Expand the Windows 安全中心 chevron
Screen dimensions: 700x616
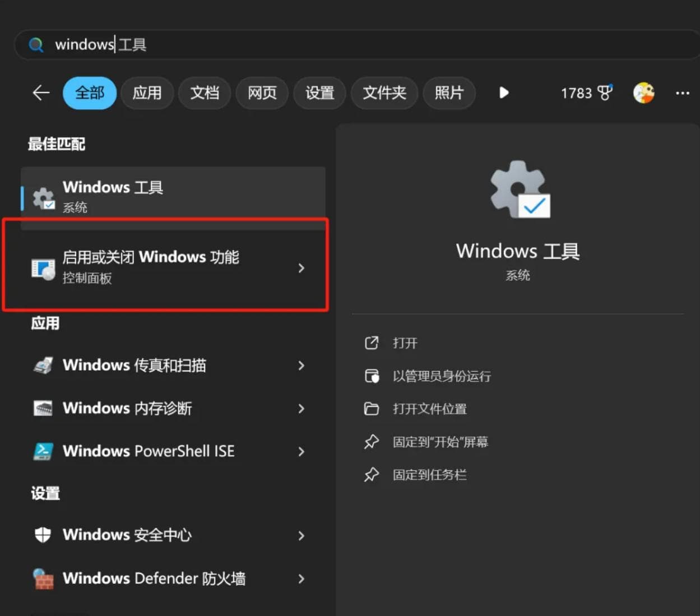coord(302,536)
